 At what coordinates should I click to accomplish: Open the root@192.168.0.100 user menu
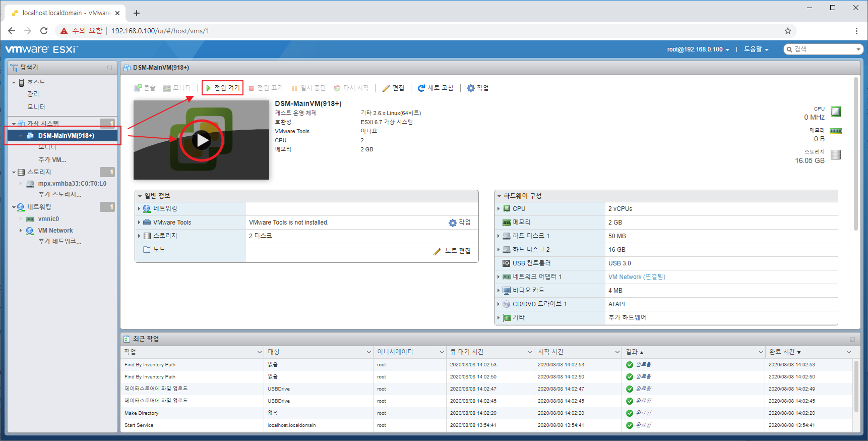tap(698, 49)
